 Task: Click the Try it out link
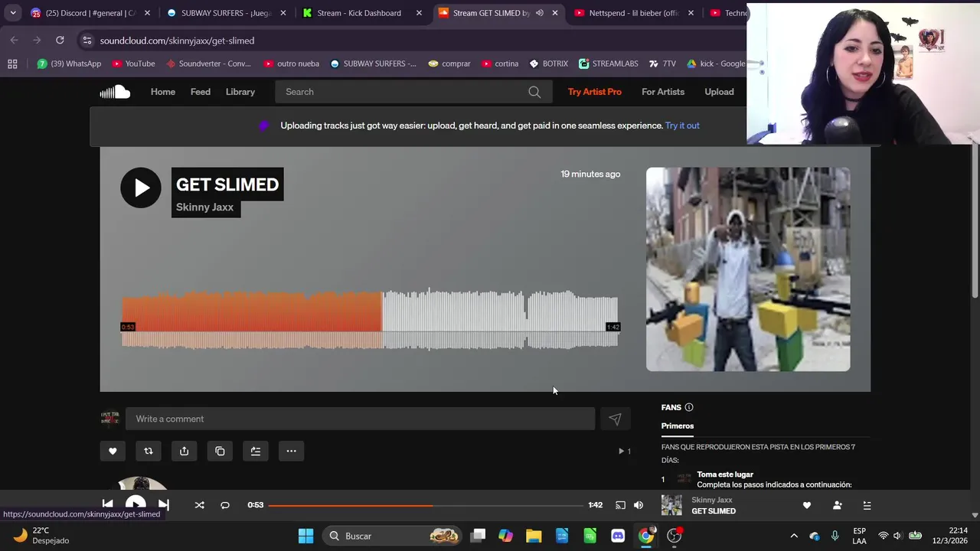[682, 126]
